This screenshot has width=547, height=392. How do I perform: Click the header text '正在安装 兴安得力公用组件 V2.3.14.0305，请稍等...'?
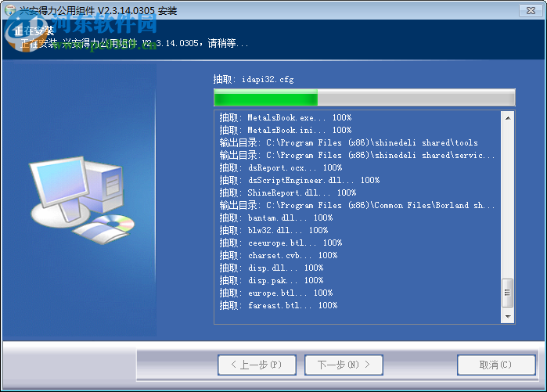point(135,44)
